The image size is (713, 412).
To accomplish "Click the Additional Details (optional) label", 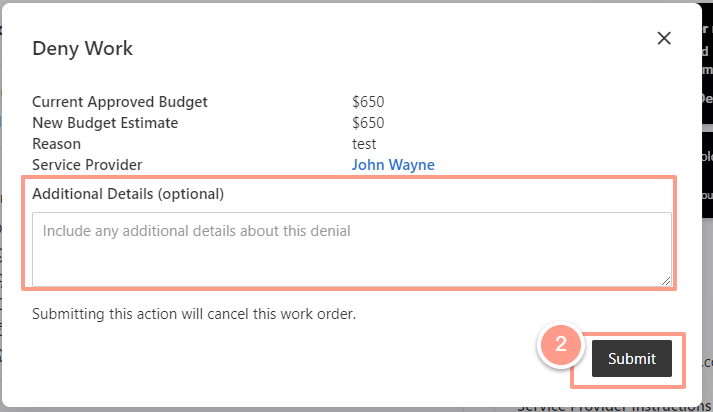I will [x=128, y=194].
